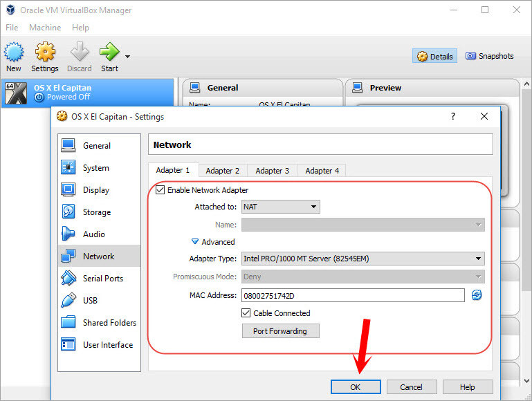Open the Help menu in the menu bar
This screenshot has width=532, height=401.
80,28
